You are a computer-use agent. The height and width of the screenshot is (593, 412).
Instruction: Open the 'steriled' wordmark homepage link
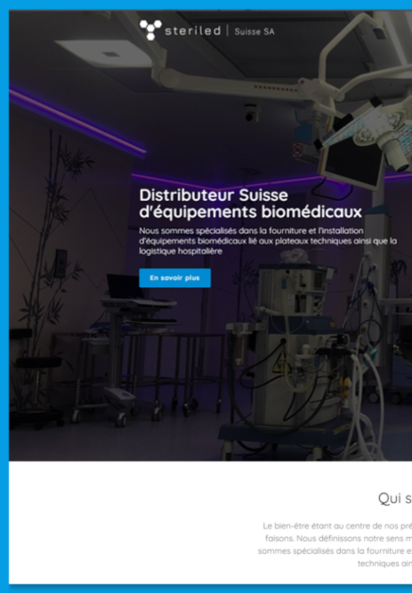pos(193,31)
